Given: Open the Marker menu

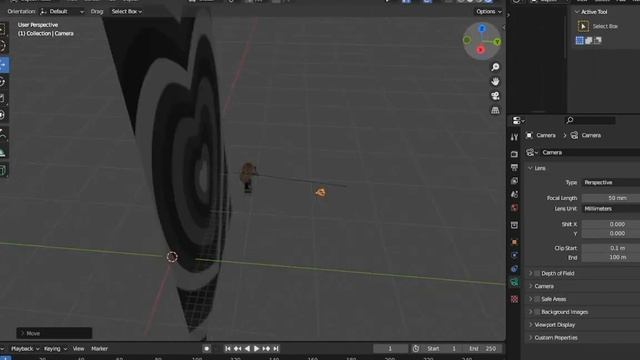Looking at the screenshot, I should tap(100, 349).
